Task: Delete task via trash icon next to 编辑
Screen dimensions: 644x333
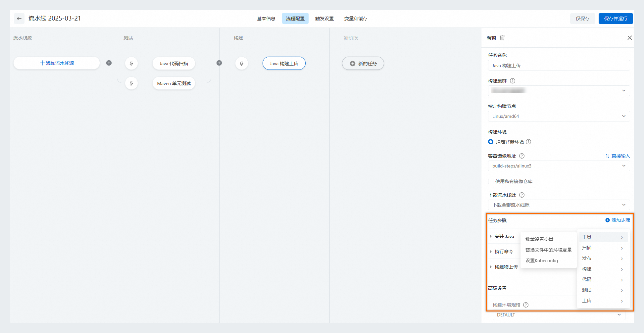Action: pos(502,38)
